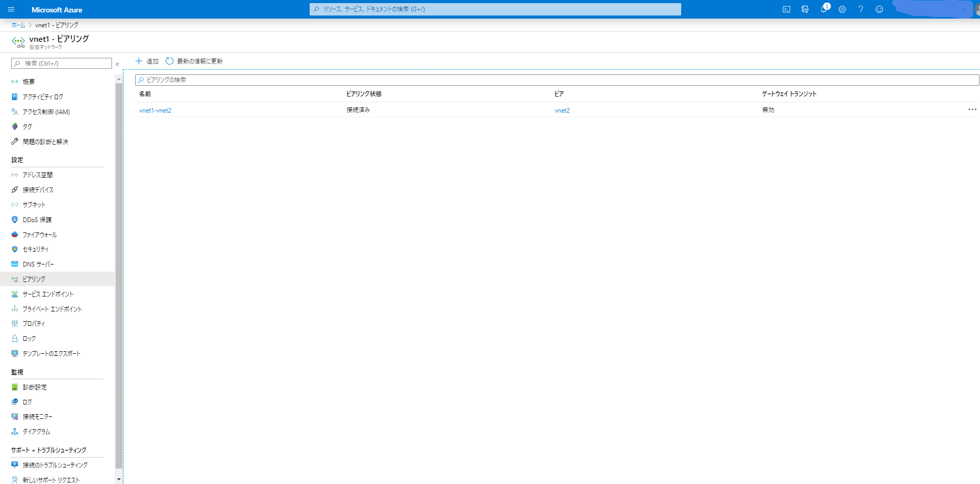Open the サブネット menu item
Image resolution: width=980 pixels, height=484 pixels.
[x=34, y=205]
